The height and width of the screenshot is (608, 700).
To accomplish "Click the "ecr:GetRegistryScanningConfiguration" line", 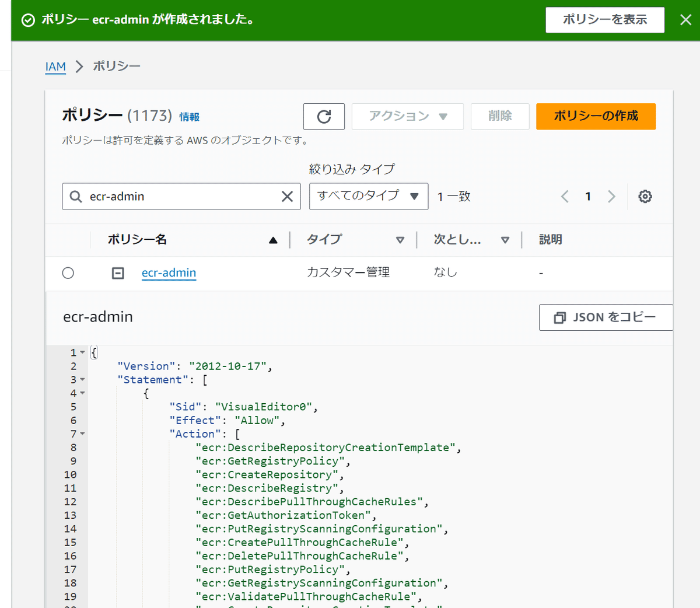I will click(322, 583).
